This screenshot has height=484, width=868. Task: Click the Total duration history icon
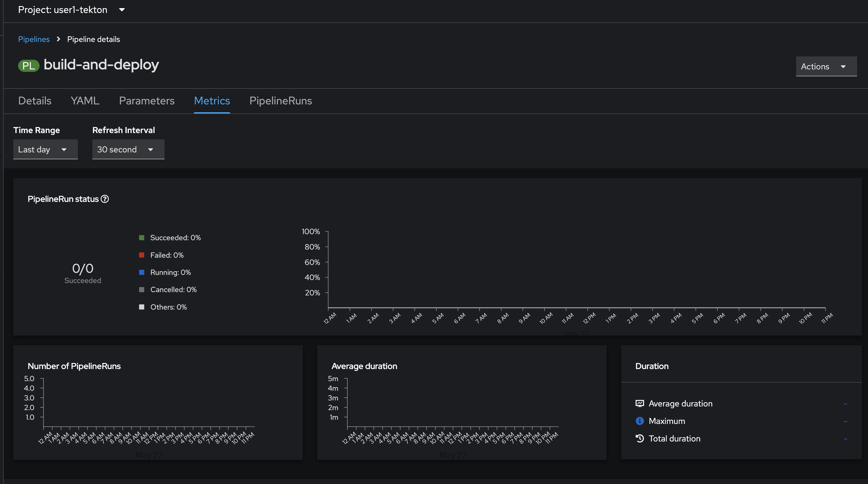click(x=640, y=438)
